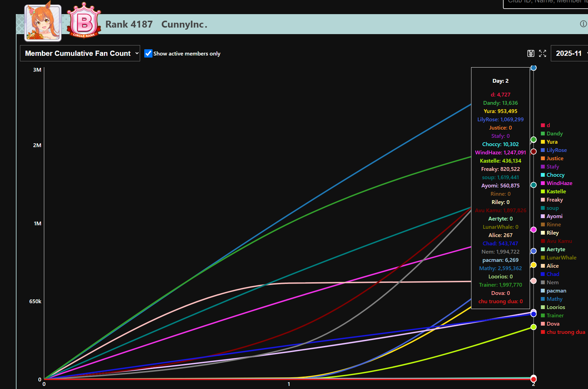588x389 pixels.
Task: Click tooltip value WindHaze: 1,247,091
Action: click(x=501, y=153)
